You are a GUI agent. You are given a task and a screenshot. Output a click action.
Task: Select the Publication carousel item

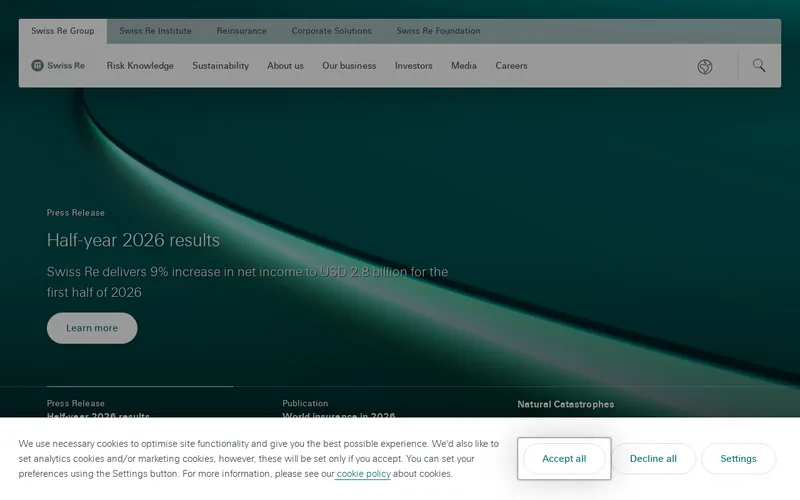tap(339, 409)
